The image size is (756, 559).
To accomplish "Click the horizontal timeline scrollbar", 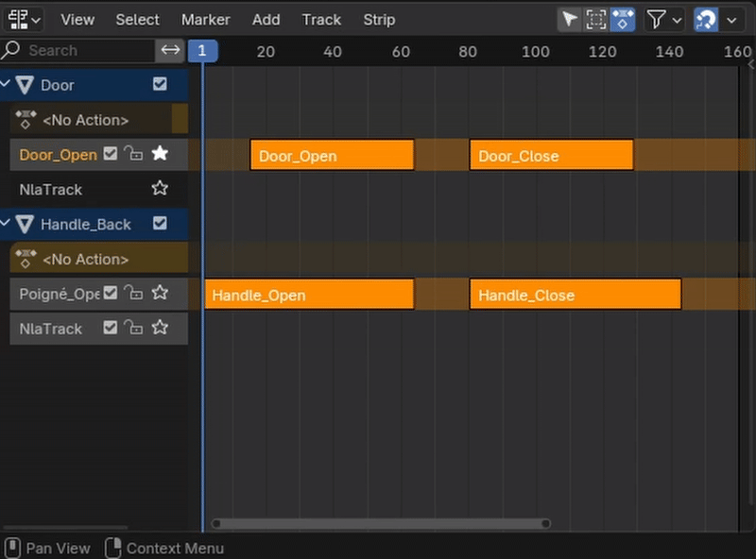I will click(x=380, y=523).
